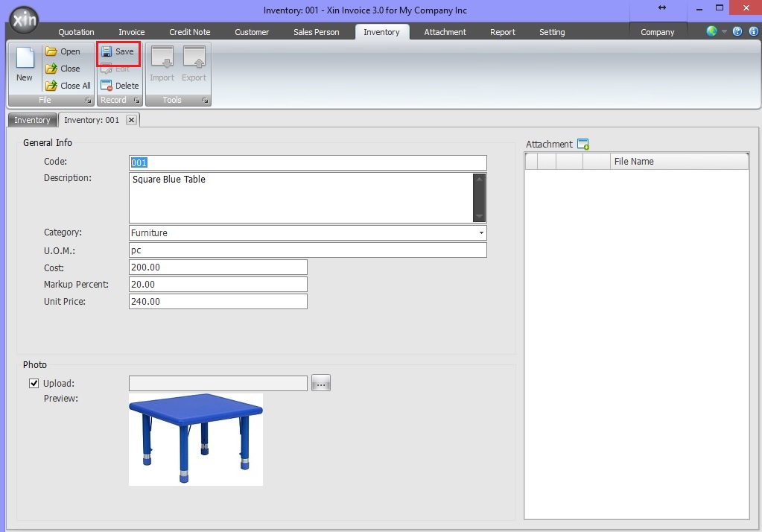This screenshot has height=532, width=762.
Task: Open the Setting ribbon tab
Action: 552,32
